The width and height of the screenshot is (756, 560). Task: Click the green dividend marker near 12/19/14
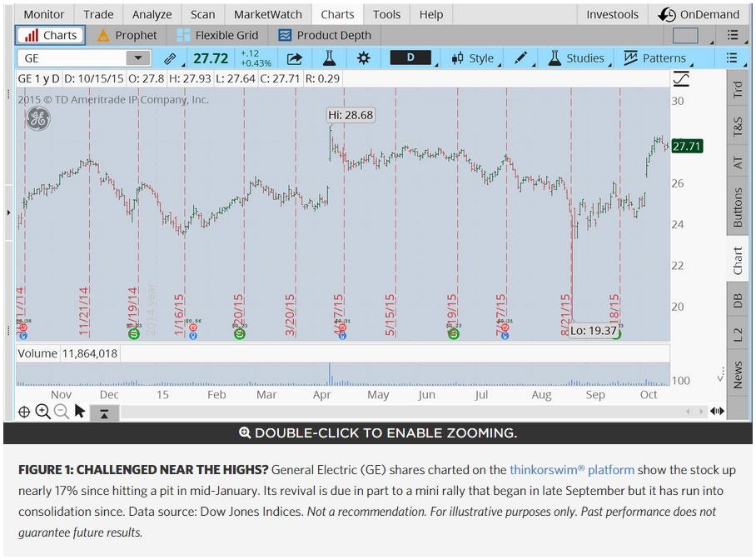coord(134,333)
